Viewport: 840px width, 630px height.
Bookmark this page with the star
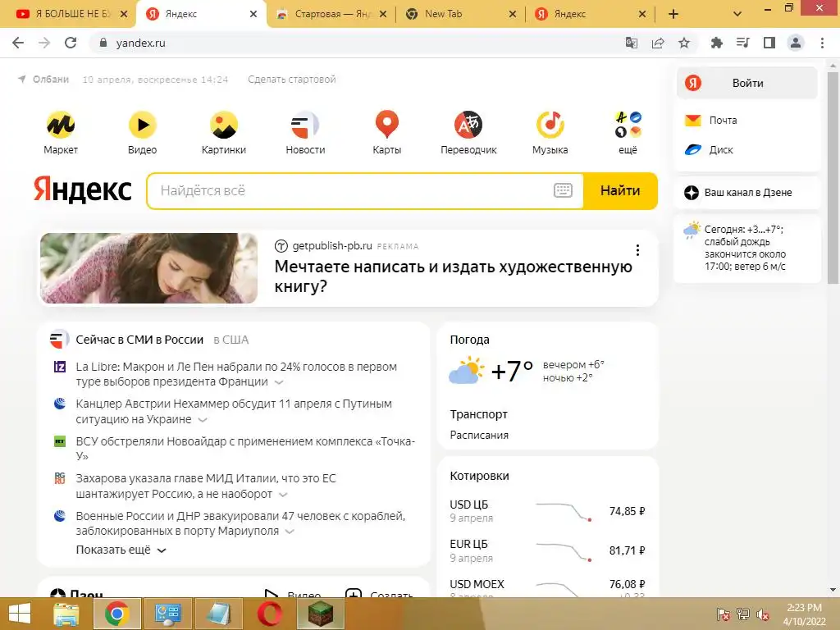click(x=684, y=43)
